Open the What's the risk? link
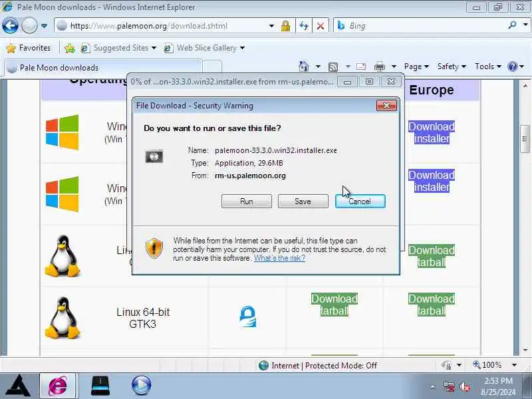532x399 pixels. (x=279, y=258)
